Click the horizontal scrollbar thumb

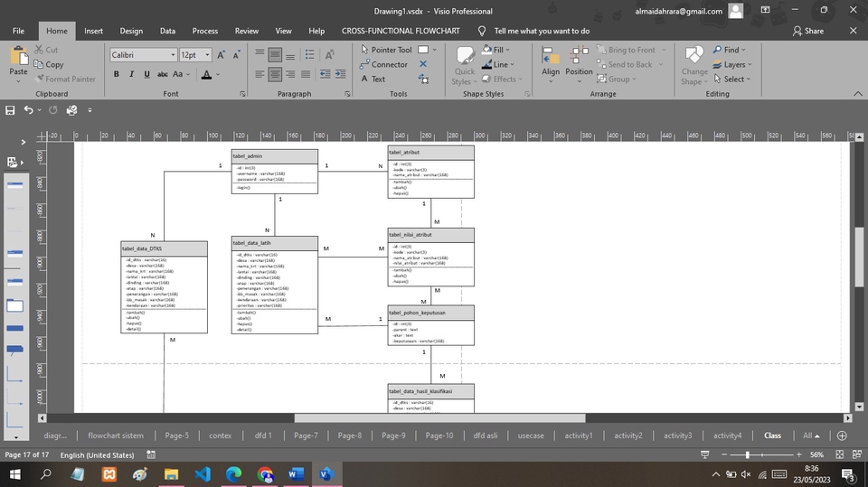pyautogui.click(x=439, y=417)
